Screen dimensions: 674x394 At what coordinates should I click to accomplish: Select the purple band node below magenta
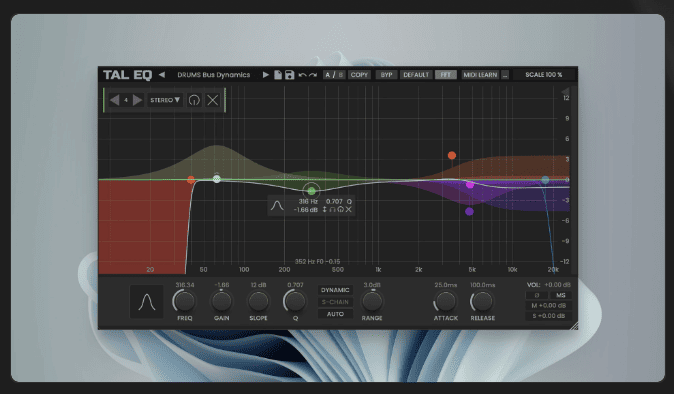469,211
